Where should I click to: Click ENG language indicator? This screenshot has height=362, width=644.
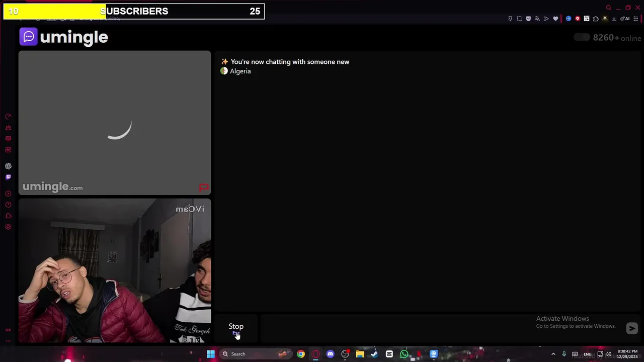588,354
